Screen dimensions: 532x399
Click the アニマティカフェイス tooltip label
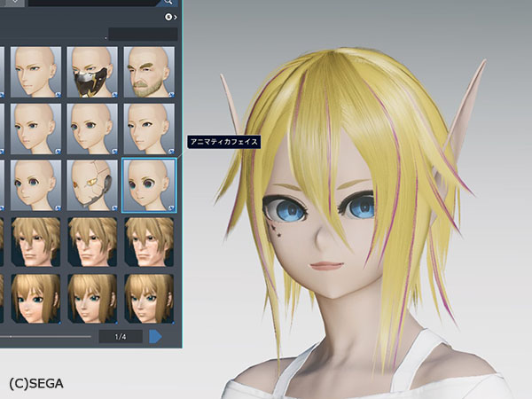click(224, 142)
